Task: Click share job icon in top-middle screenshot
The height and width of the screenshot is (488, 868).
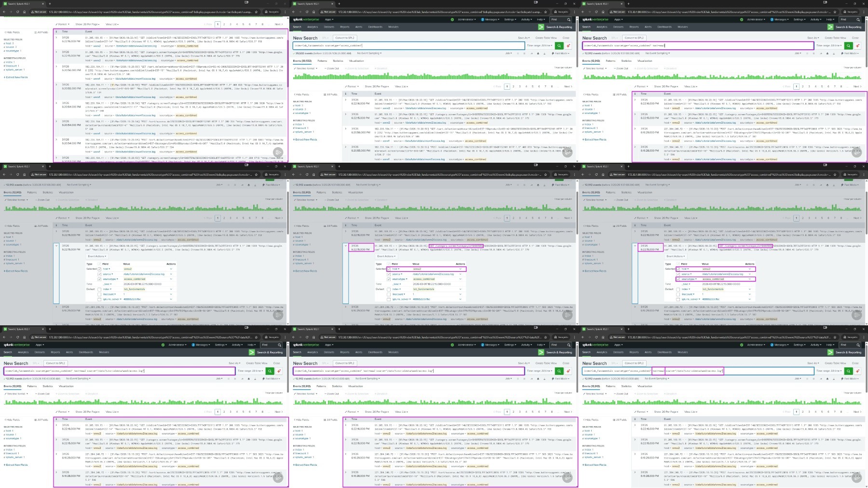Action: pos(533,53)
